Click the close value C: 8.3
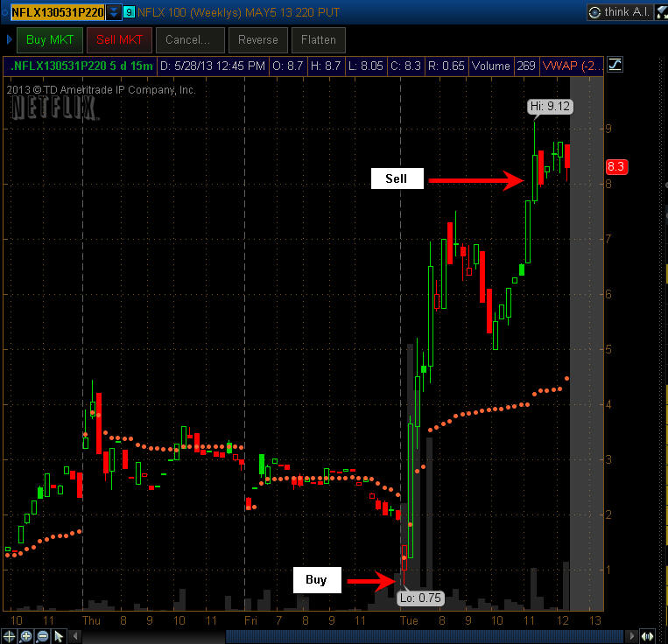Image resolution: width=668 pixels, height=644 pixels. click(x=405, y=66)
